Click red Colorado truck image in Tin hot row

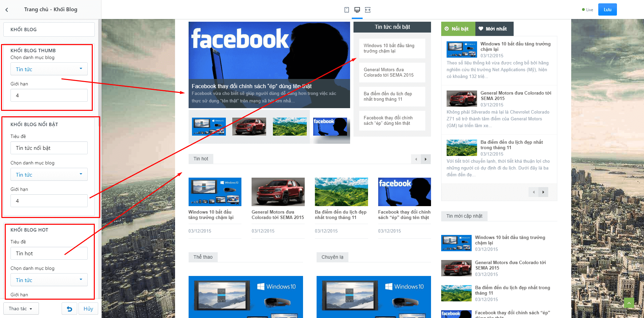[278, 192]
